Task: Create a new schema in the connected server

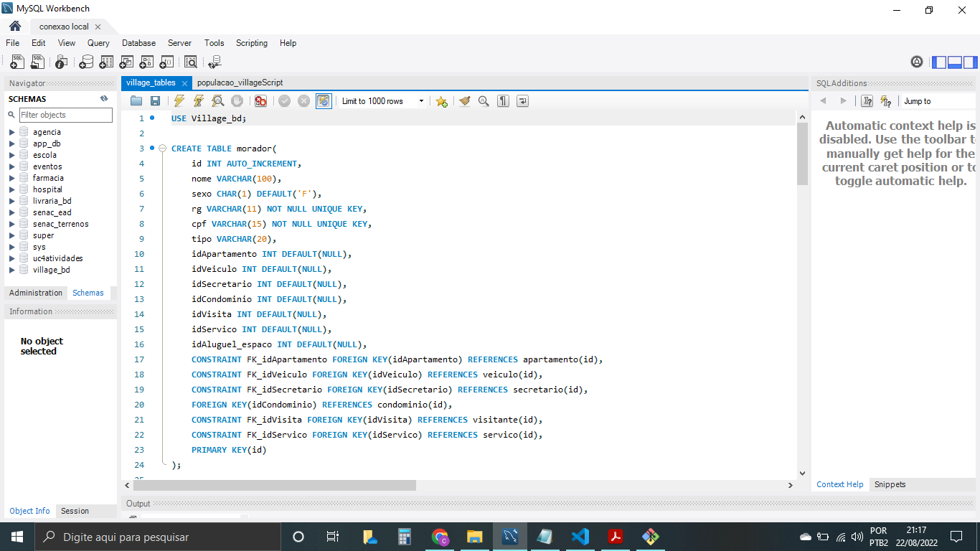Action: coord(85,62)
